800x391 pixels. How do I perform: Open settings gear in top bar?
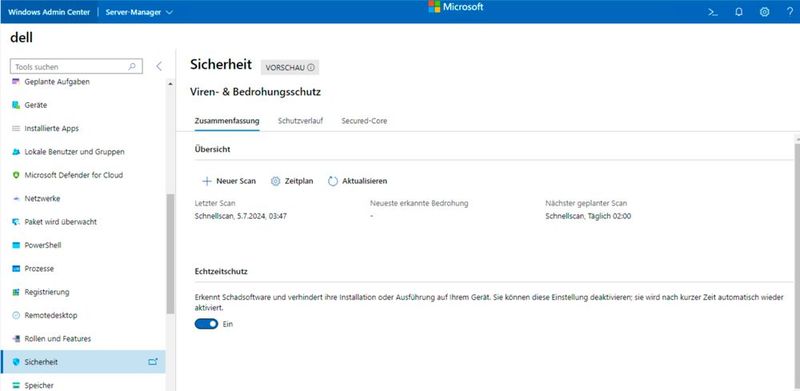pyautogui.click(x=764, y=12)
